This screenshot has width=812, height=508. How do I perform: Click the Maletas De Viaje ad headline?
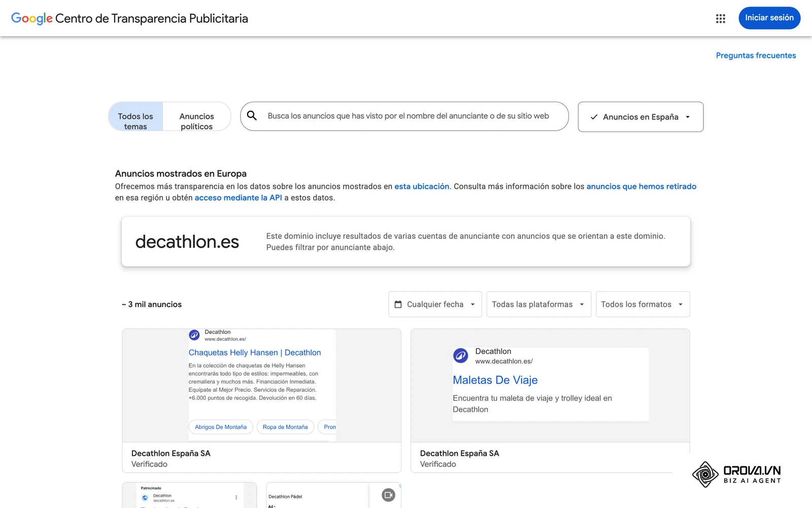click(495, 380)
